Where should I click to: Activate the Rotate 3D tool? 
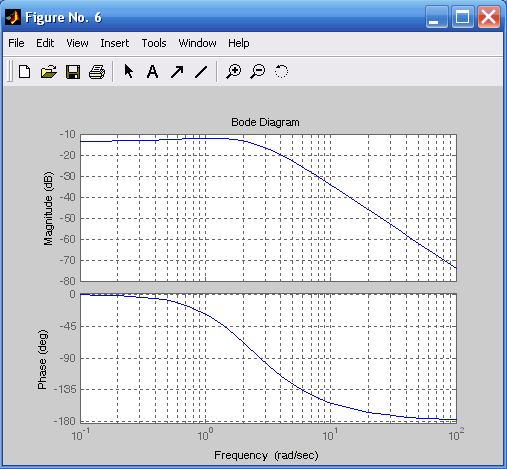[x=281, y=71]
